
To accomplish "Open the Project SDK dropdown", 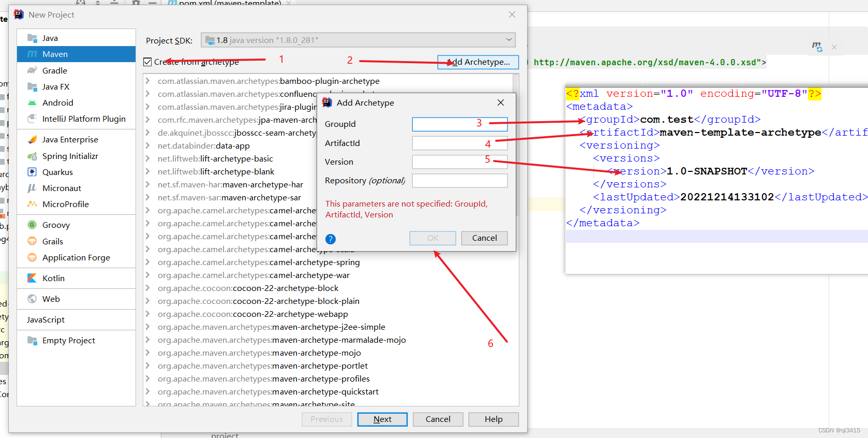I will coord(358,40).
